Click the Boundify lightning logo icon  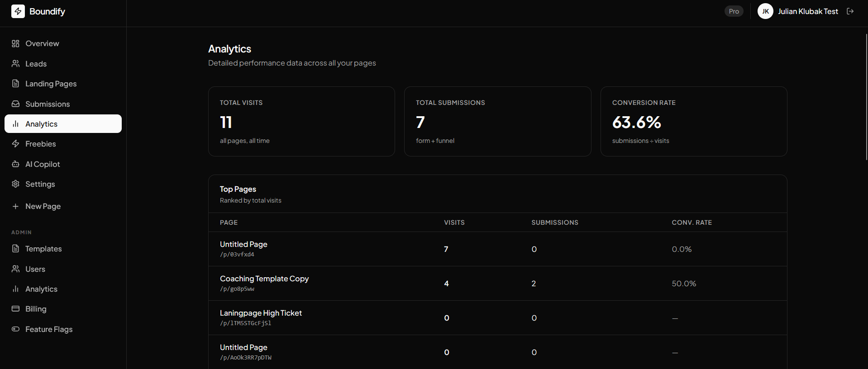[x=18, y=11]
